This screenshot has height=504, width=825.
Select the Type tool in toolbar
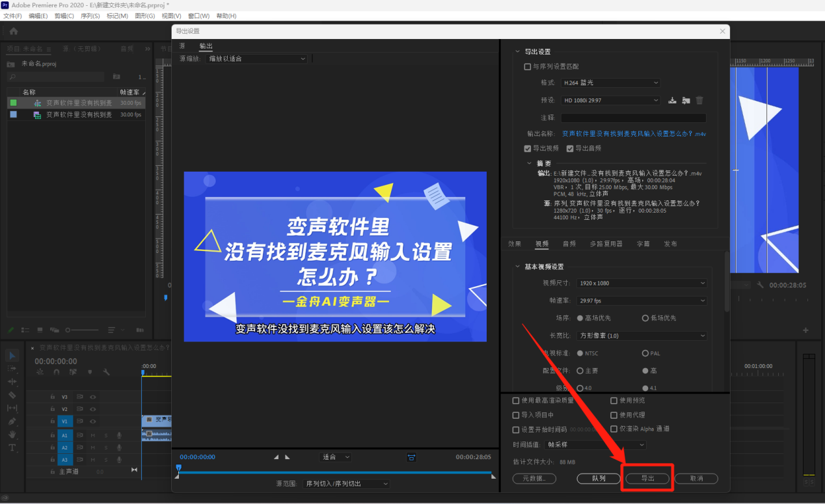(12, 447)
